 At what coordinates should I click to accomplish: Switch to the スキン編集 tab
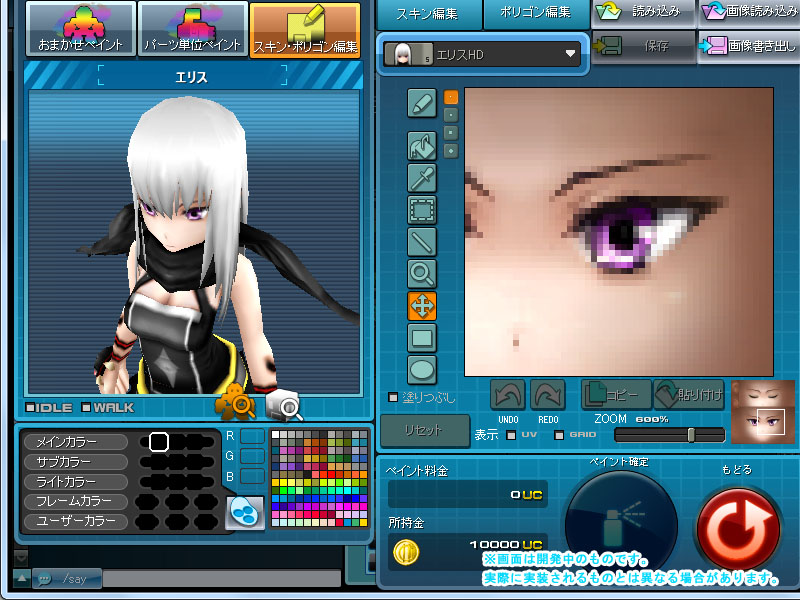pyautogui.click(x=429, y=14)
